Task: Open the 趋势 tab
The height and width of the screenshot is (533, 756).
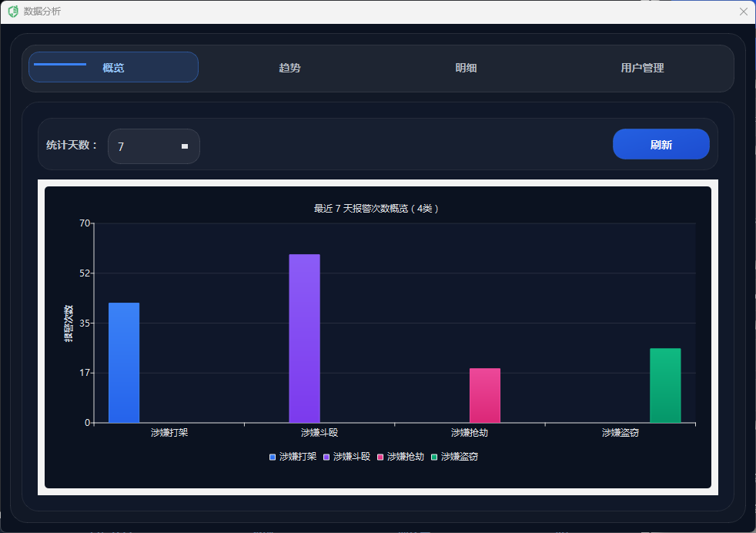Action: tap(289, 68)
